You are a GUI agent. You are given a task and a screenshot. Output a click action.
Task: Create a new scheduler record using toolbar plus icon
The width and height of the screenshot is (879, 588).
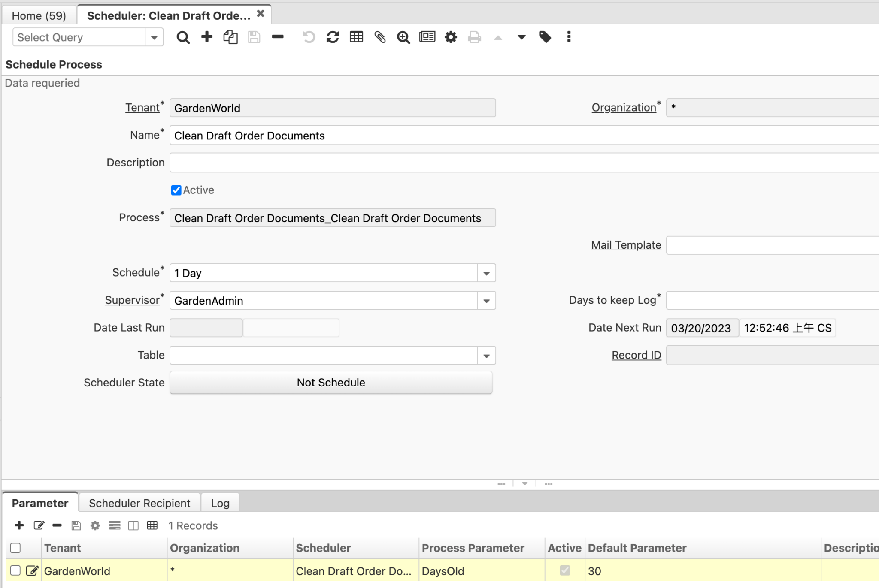tap(206, 37)
